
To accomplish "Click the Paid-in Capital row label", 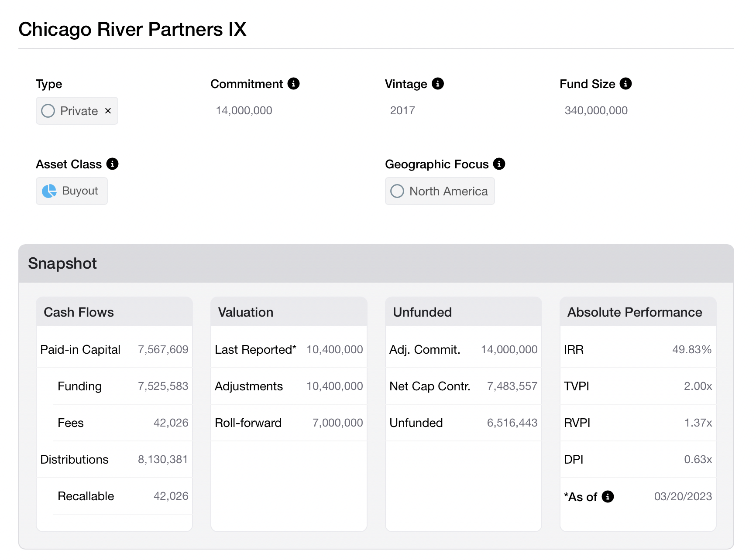I will 80,349.
